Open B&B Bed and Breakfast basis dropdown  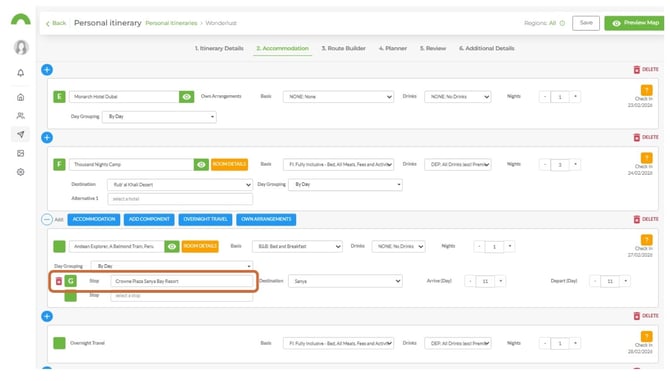coord(297,246)
